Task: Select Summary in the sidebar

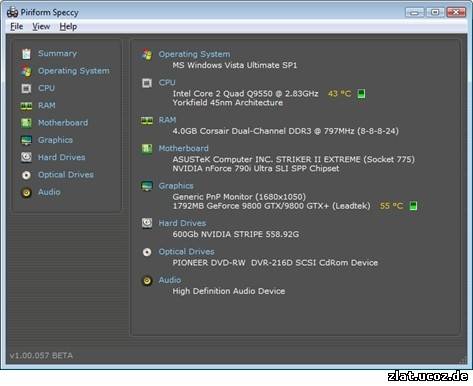Action: coord(57,53)
